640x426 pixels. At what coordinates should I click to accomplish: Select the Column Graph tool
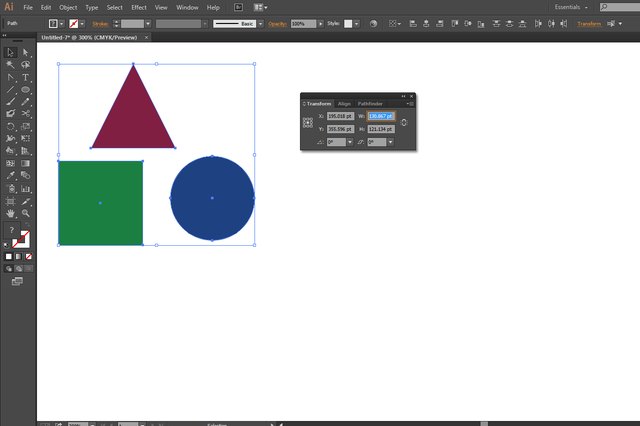(x=25, y=189)
